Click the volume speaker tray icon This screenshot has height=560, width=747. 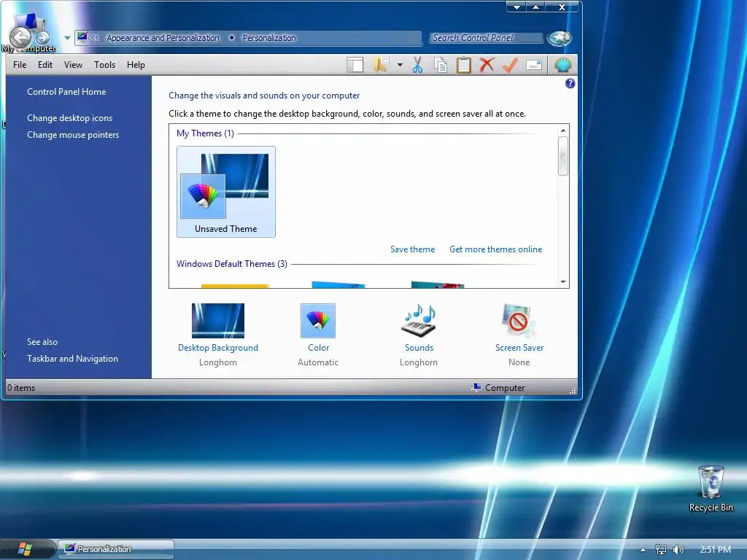678,550
